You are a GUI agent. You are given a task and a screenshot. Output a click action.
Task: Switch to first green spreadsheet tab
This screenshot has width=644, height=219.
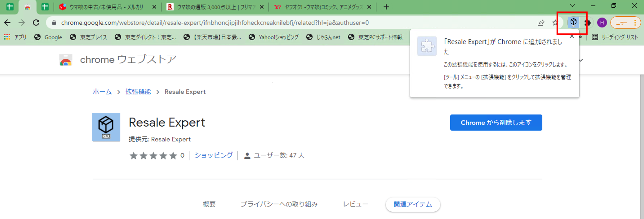[x=10, y=7]
